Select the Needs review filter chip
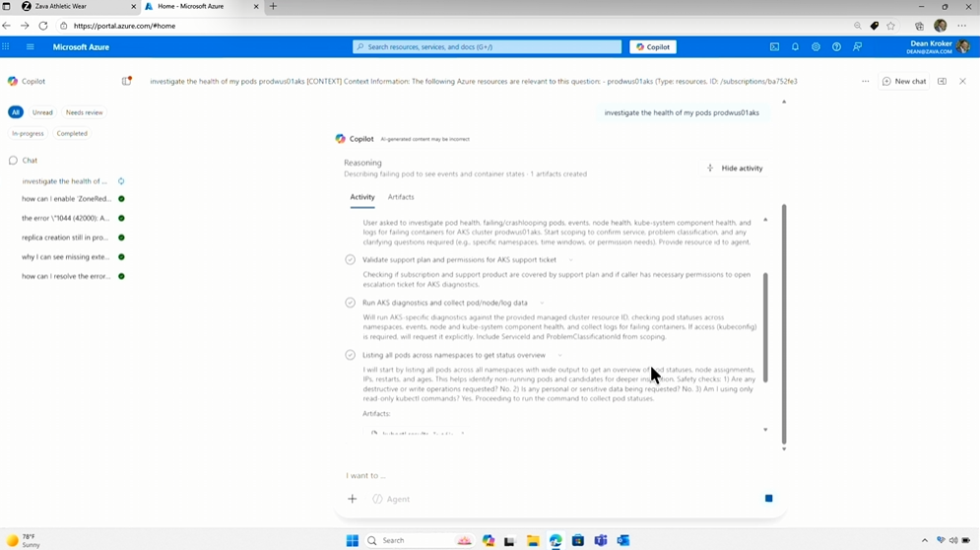The width and height of the screenshot is (980, 550). pos(85,112)
